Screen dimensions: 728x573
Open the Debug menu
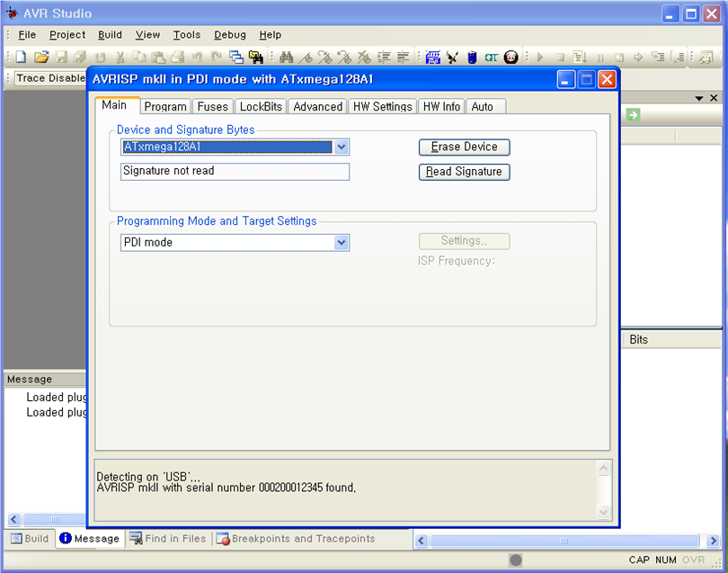tap(230, 35)
